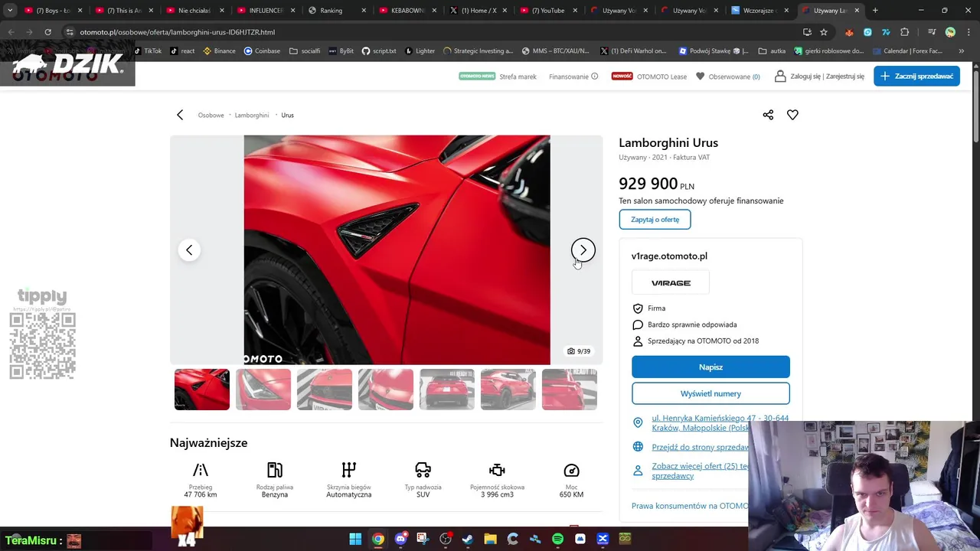
Task: Switch to the KEBABOWN tab
Action: click(408, 11)
